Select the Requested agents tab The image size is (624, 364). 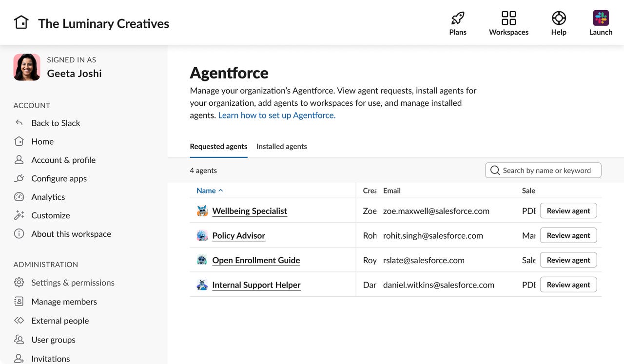(218, 146)
